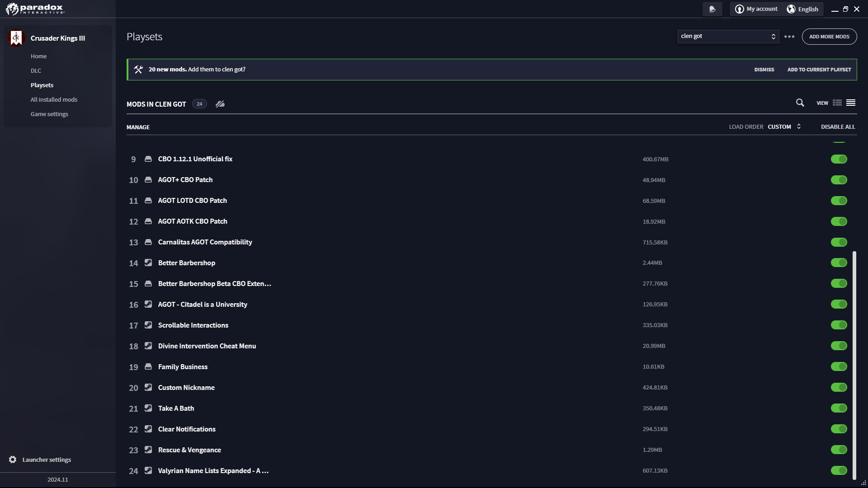Click the English language globe icon
This screenshot has width=868, height=488.
tap(791, 9)
